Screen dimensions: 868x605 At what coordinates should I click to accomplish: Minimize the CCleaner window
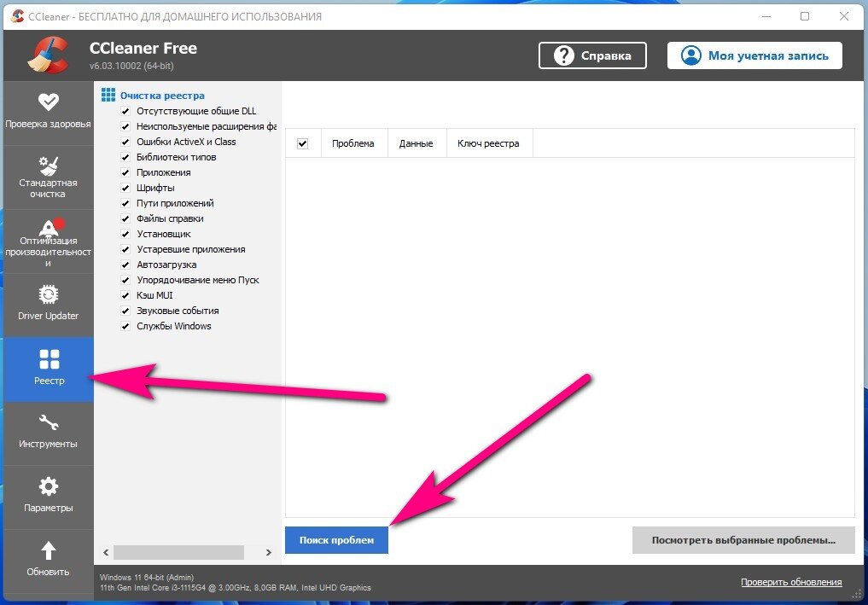pyautogui.click(x=766, y=16)
